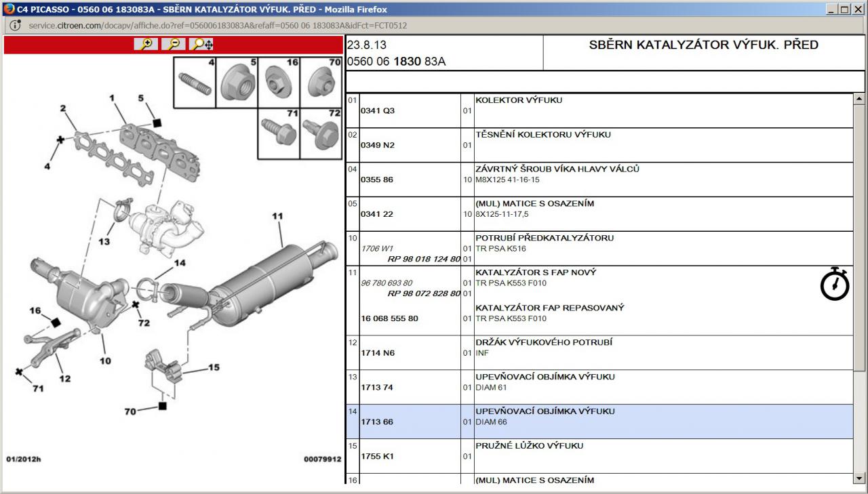The height and width of the screenshot is (494, 868).
Task: Click DRŽÁK VÝFUKOVÉHO POTRUBÍ description
Action: [x=544, y=343]
